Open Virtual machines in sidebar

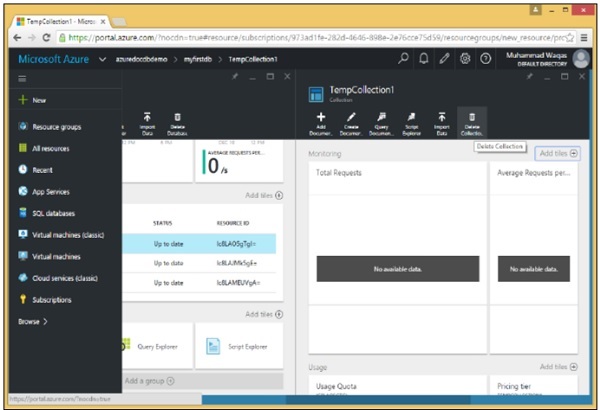[x=49, y=256]
